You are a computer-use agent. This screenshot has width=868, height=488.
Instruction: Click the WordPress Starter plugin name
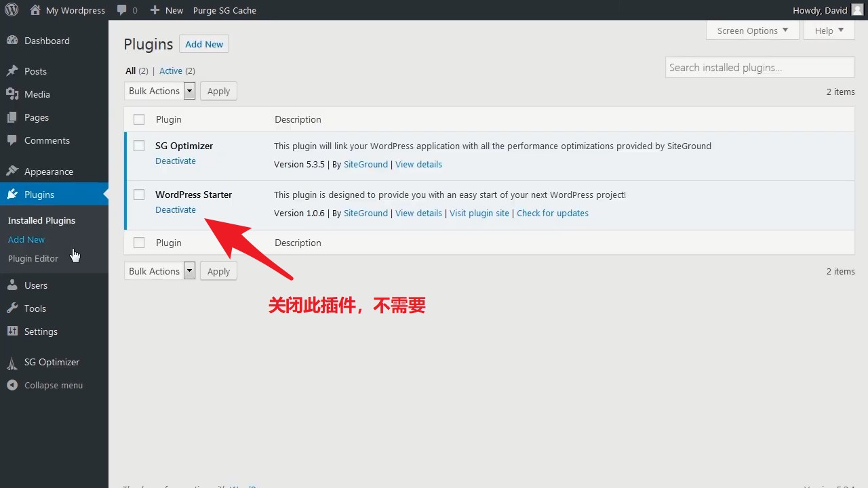click(x=193, y=195)
